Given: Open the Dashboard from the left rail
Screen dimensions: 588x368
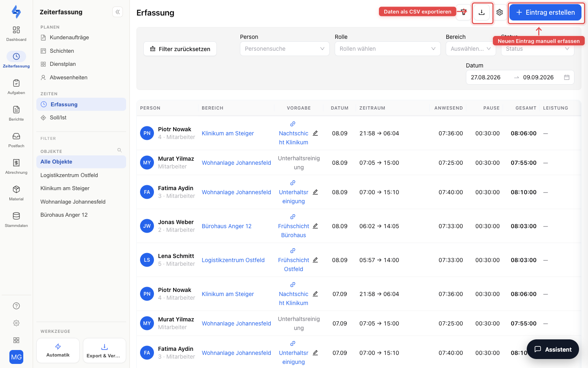Looking at the screenshot, I should (16, 34).
